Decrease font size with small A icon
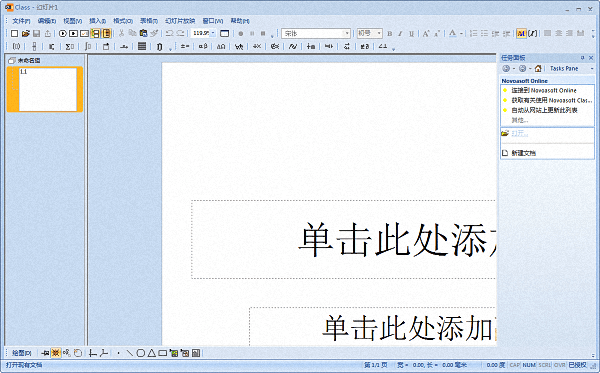 (437, 34)
